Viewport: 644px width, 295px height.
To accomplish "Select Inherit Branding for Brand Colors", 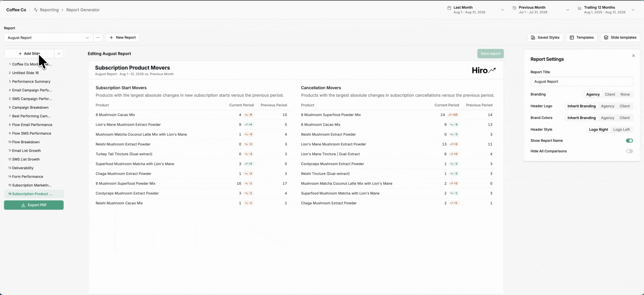I will [x=582, y=118].
